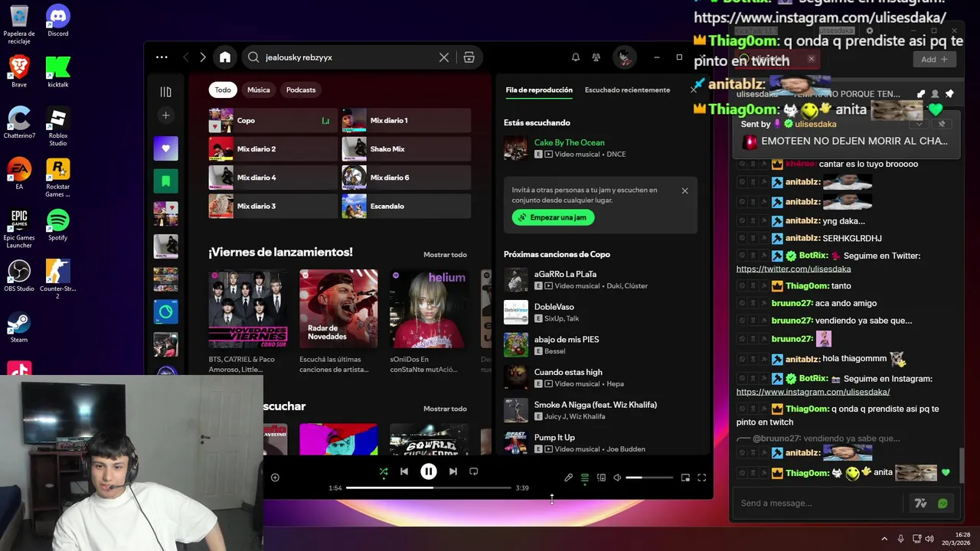The image size is (980, 551).
Task: Switch to Escuchado recientemente tab
Action: click(627, 90)
